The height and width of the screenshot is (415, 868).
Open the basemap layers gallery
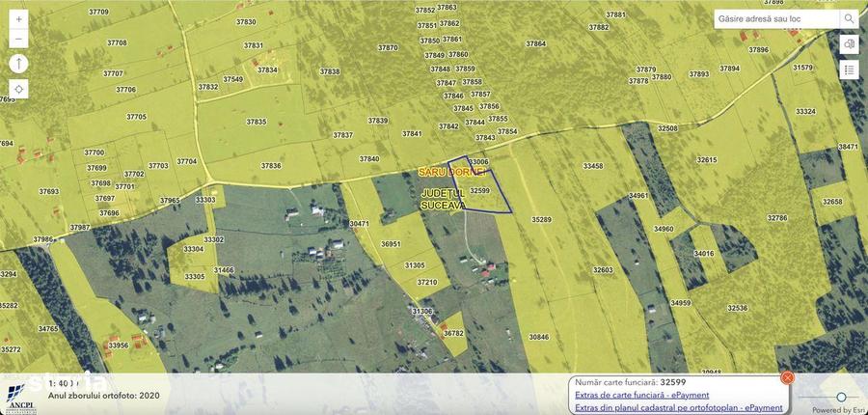(849, 44)
